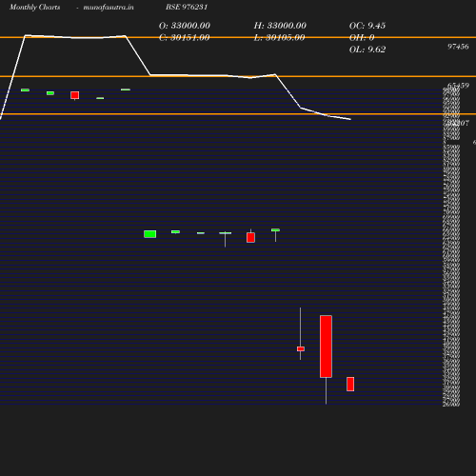
Task: Click the tallest red candlestick body
Action: click(x=326, y=347)
